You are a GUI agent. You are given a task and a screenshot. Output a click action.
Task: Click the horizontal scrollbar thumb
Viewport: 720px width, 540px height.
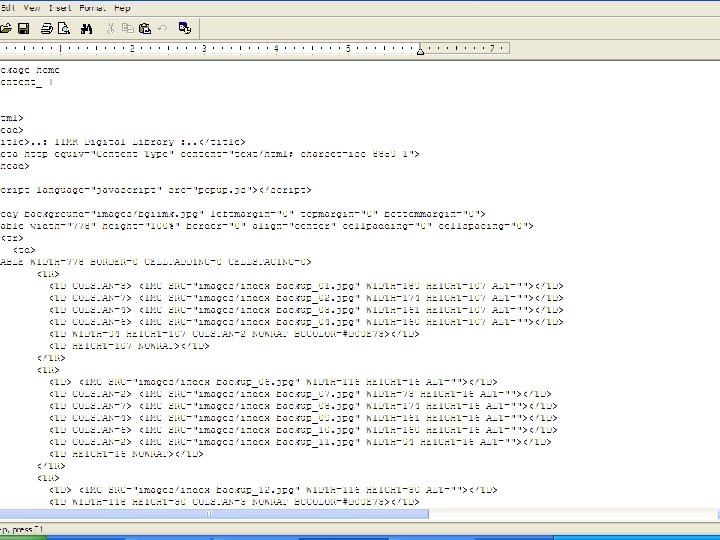pyautogui.click(x=214, y=514)
